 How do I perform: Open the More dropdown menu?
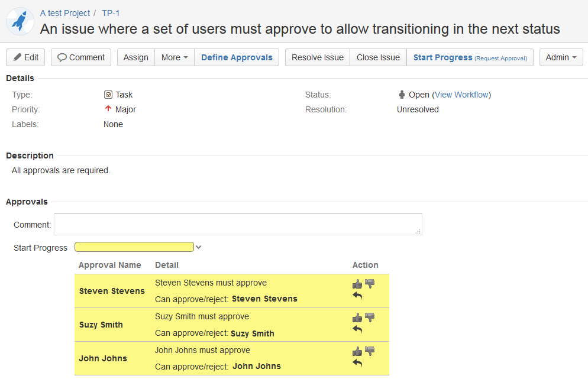click(x=174, y=57)
